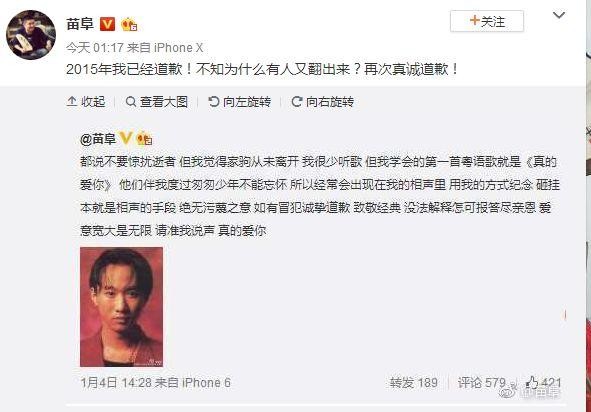
Task: Click 苗阜's round profile avatar
Action: click(31, 35)
